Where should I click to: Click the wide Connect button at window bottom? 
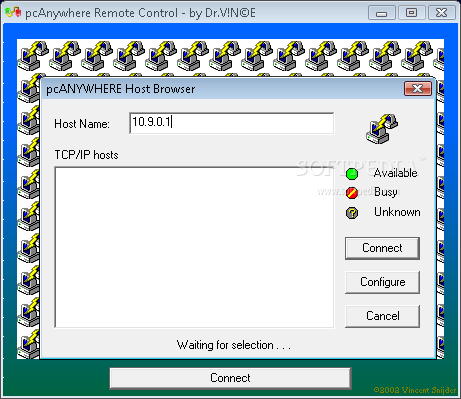coord(230,378)
